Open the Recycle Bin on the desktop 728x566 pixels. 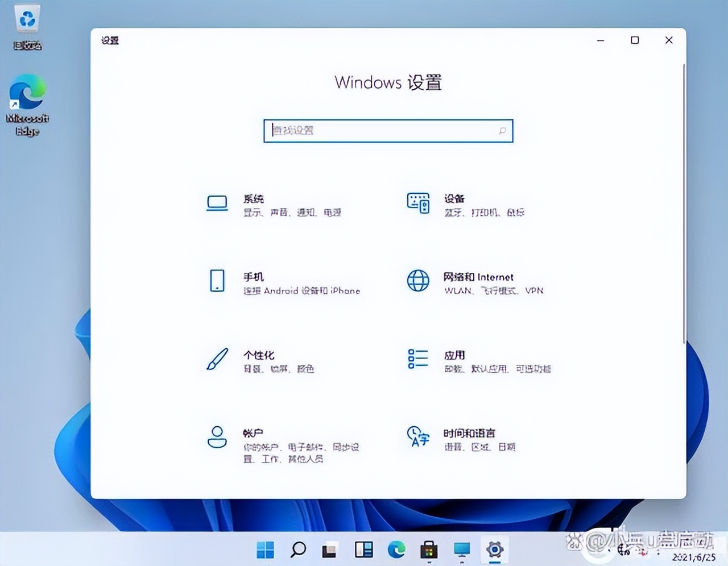[27, 23]
